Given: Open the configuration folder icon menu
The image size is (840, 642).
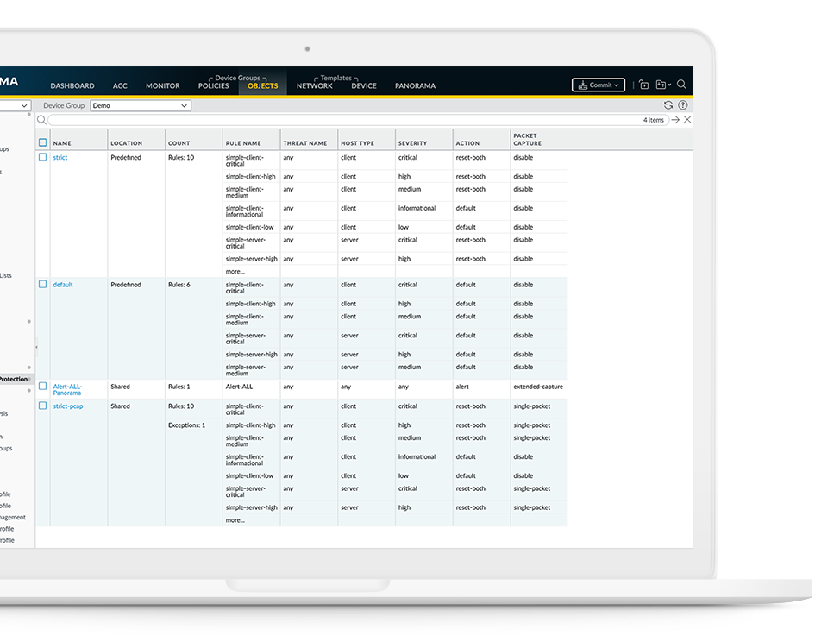Looking at the screenshot, I should pyautogui.click(x=662, y=85).
